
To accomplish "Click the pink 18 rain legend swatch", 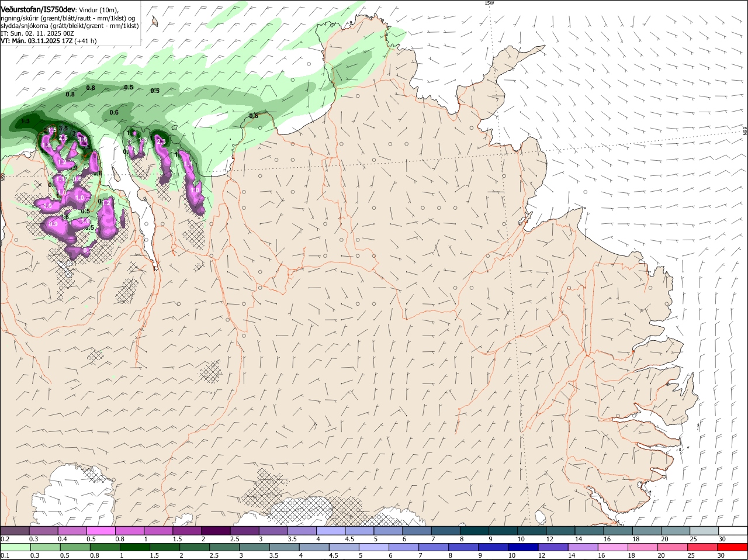I will tap(643, 547).
